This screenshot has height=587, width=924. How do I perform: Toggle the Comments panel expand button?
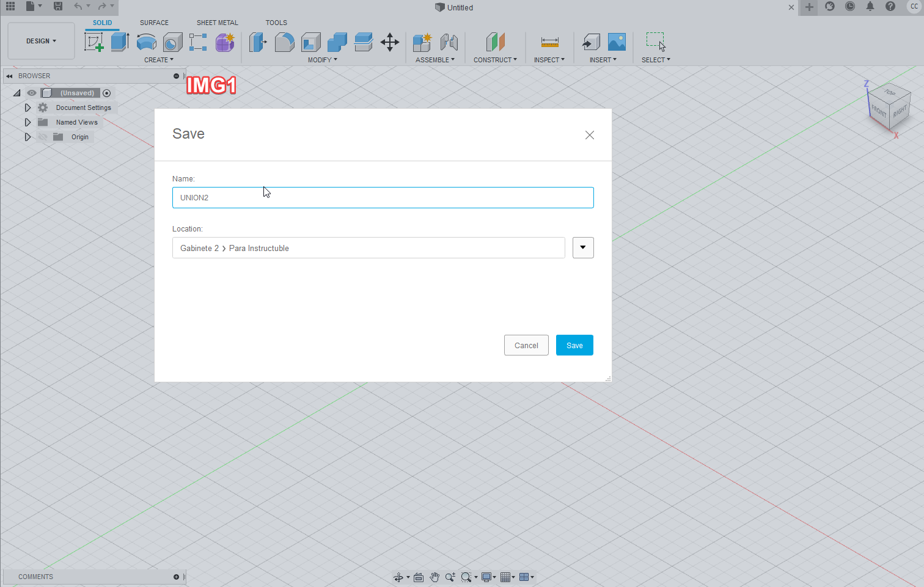(x=176, y=577)
